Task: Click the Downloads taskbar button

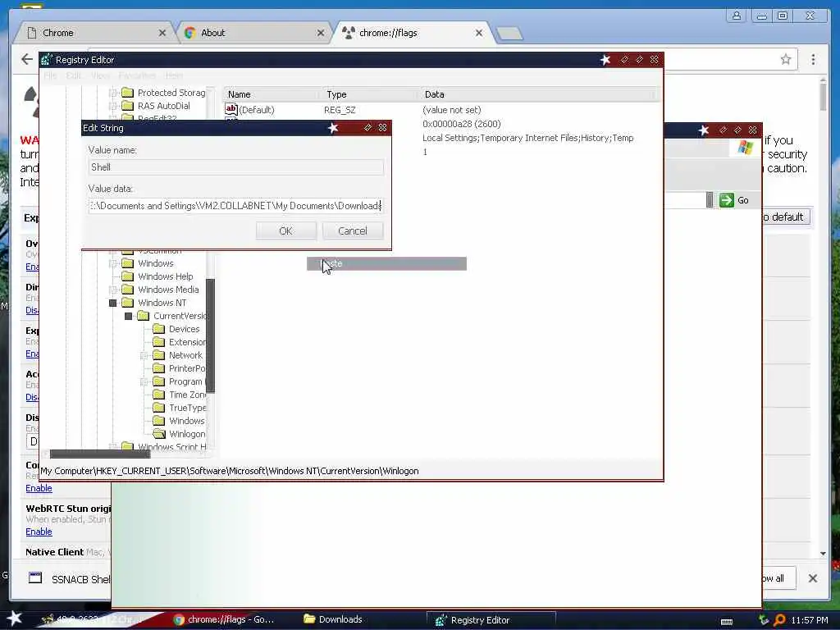Action: click(333, 619)
